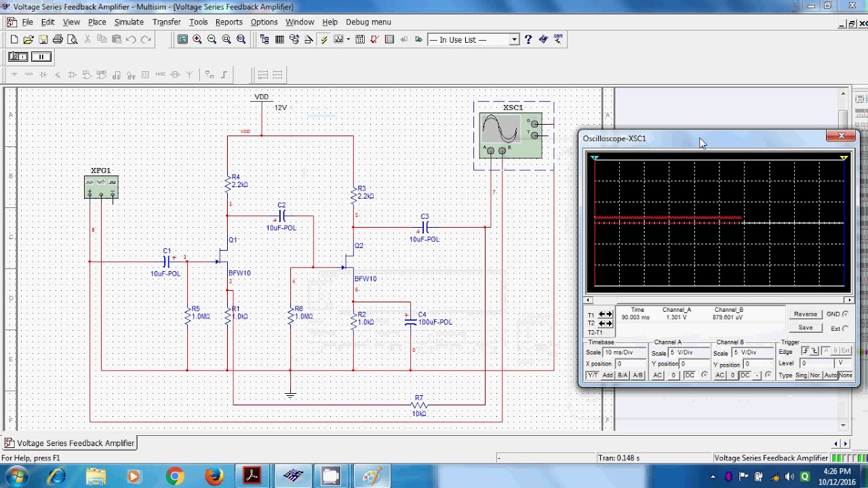Click the Channel A Scale field
The height and width of the screenshot is (488, 868).
tap(689, 352)
